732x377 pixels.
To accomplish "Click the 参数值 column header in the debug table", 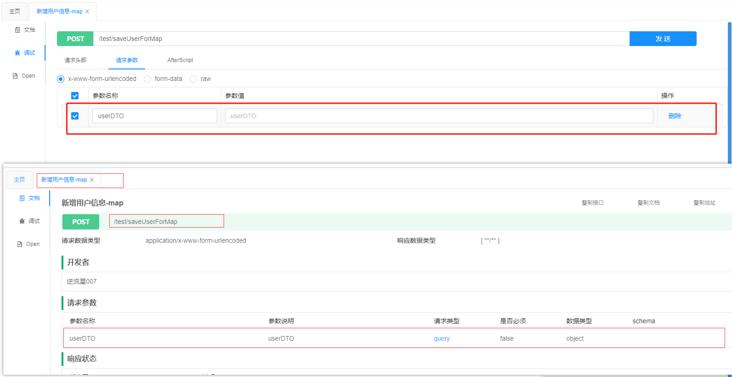I will coord(235,96).
